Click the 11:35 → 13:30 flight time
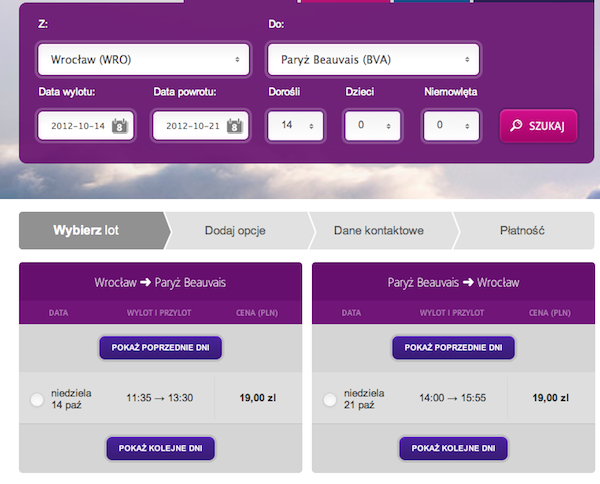This screenshot has width=600, height=484. click(x=160, y=398)
